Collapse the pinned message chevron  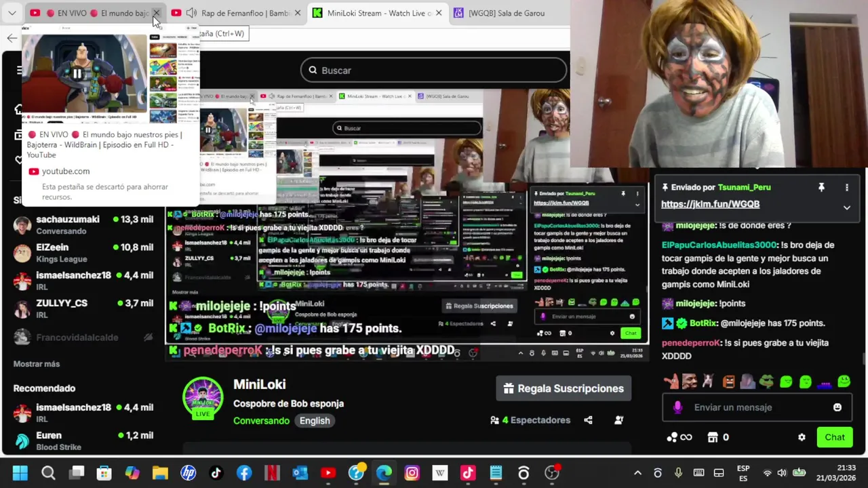[x=847, y=208]
